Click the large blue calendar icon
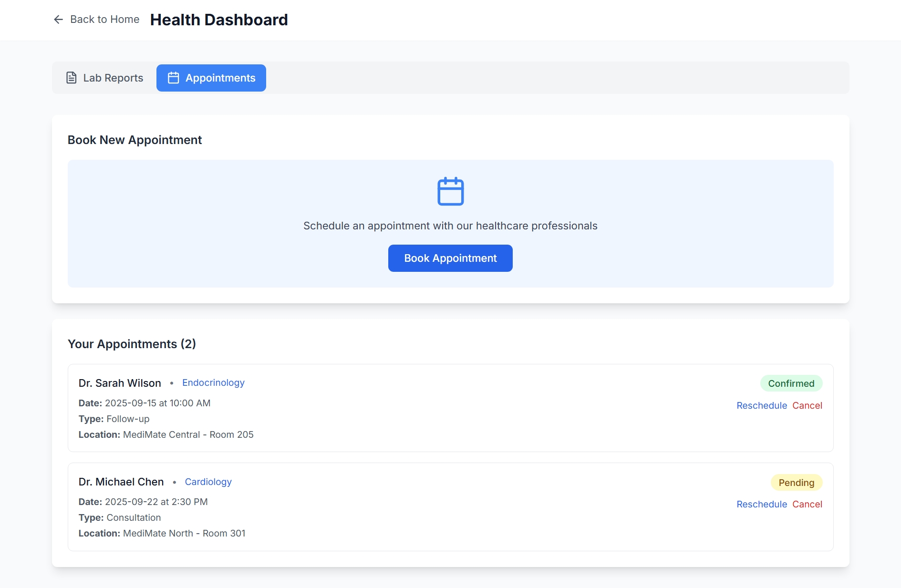Image resolution: width=901 pixels, height=588 pixels. [x=450, y=191]
